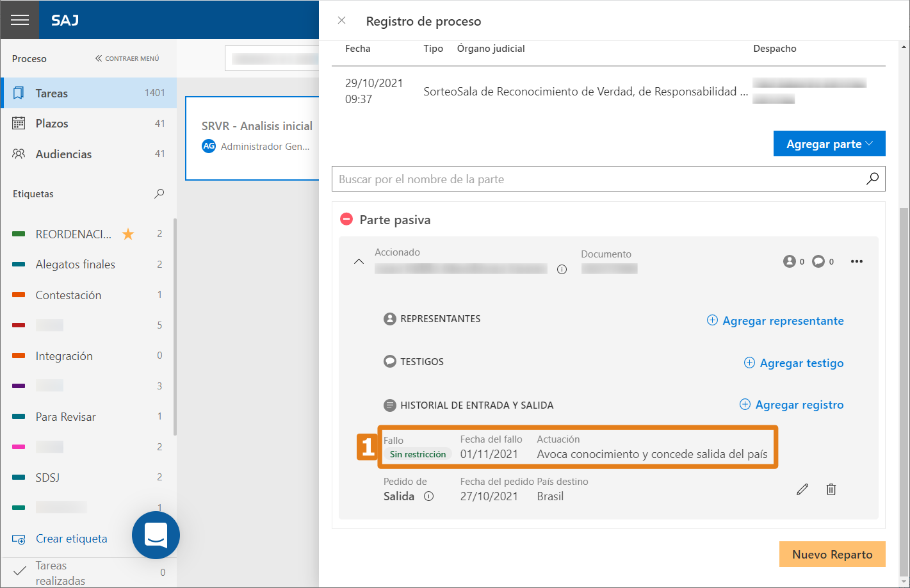Toggle the favorite star on REORDENACI... label
The height and width of the screenshot is (588, 910).
pos(128,234)
